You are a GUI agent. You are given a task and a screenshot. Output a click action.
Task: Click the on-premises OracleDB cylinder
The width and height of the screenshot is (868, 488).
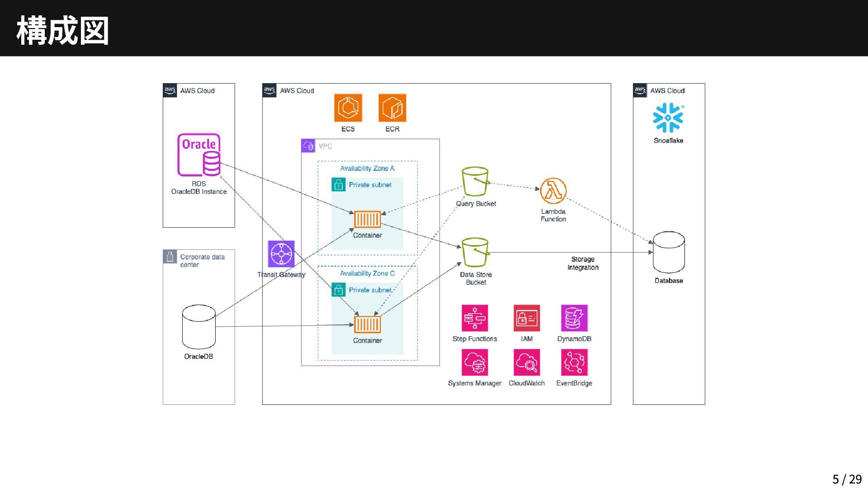198,327
